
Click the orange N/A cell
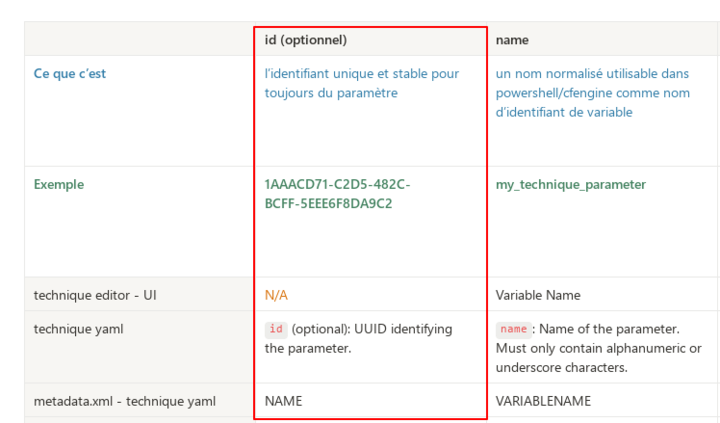point(276,295)
